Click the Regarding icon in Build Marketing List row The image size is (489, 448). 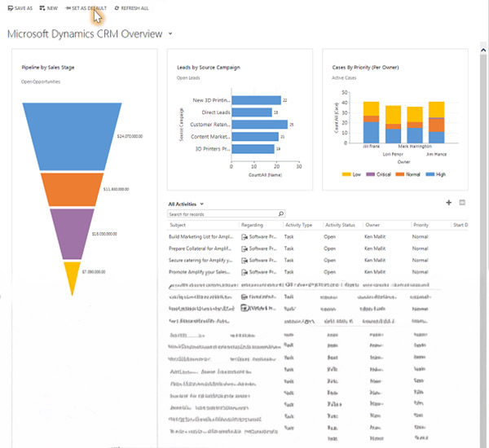click(244, 237)
